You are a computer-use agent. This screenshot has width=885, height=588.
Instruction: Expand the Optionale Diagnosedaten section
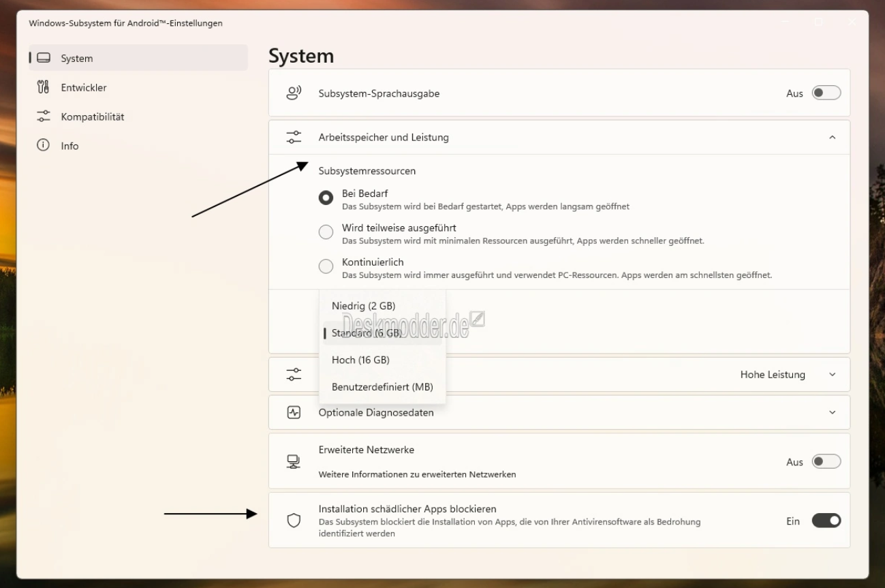(x=832, y=412)
